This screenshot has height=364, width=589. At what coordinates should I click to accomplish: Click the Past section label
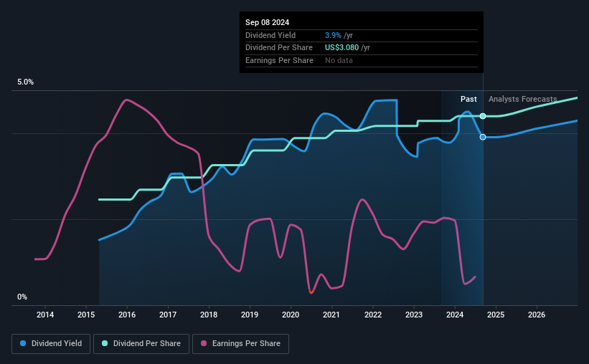coord(468,99)
